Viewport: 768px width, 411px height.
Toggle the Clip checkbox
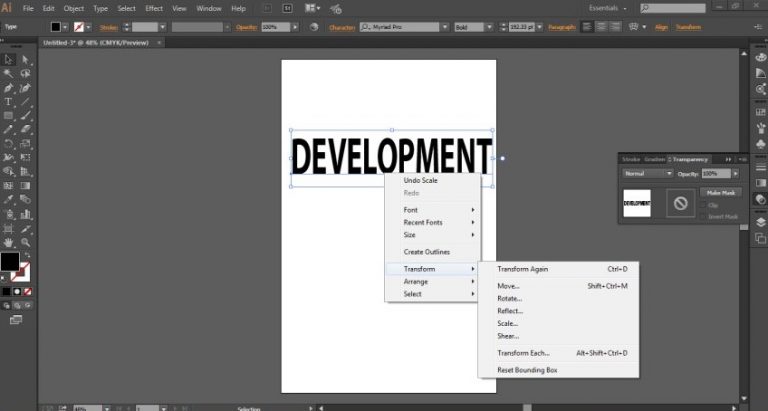point(704,205)
